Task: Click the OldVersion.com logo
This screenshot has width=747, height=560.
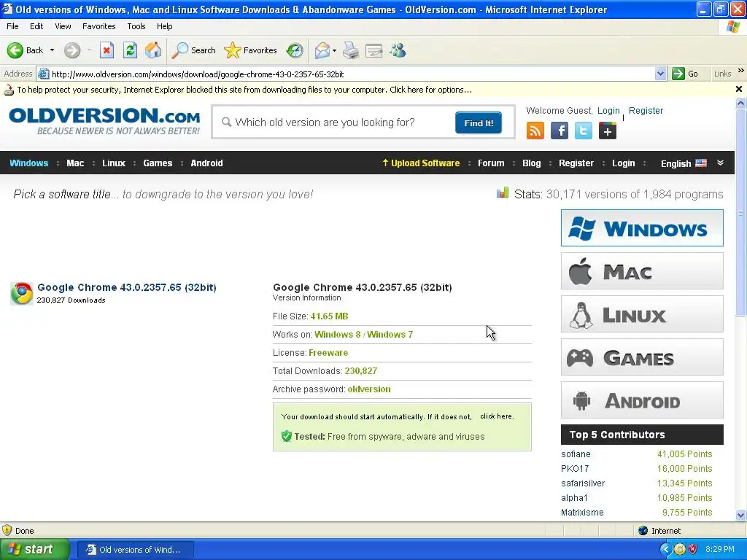Action: 104,121
